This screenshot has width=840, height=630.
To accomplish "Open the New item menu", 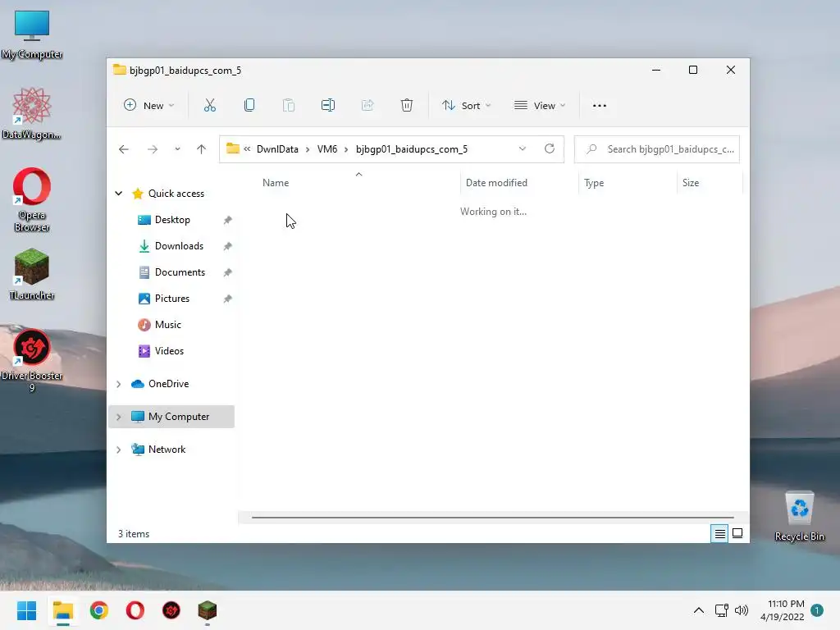I will tap(149, 106).
